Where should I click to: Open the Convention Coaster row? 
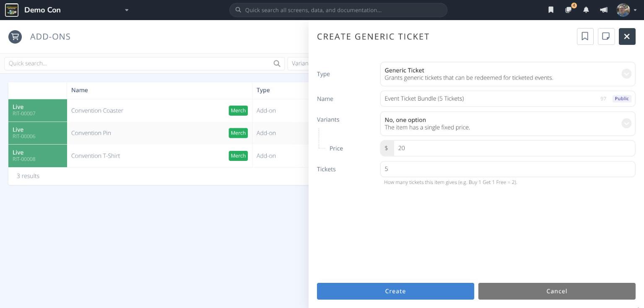158,111
